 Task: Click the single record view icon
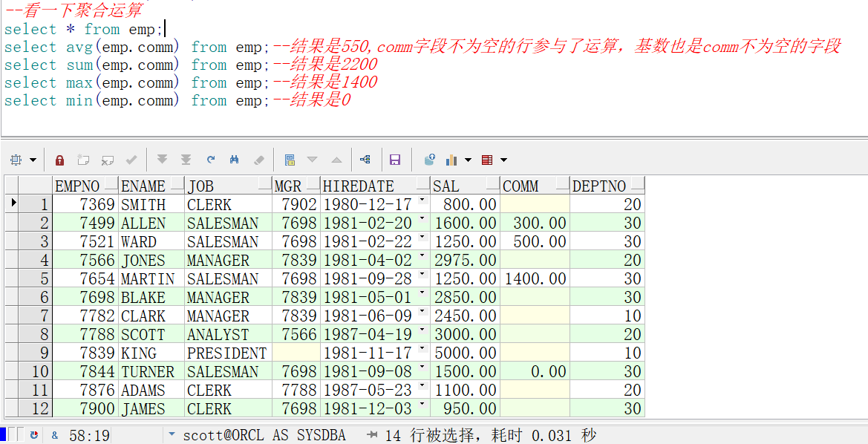[291, 159]
